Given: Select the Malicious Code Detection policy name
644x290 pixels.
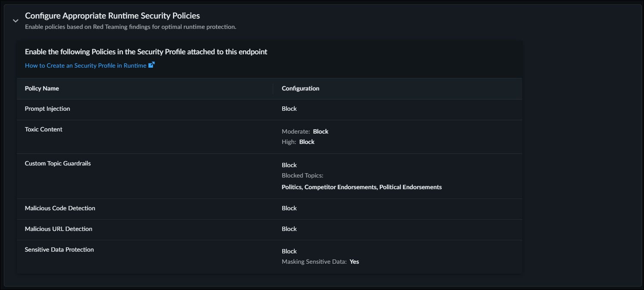Looking at the screenshot, I should click(x=60, y=208).
